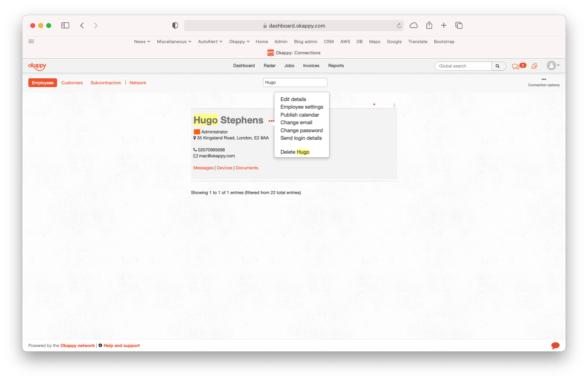Select Employee settings from the popup menu

pos(302,107)
